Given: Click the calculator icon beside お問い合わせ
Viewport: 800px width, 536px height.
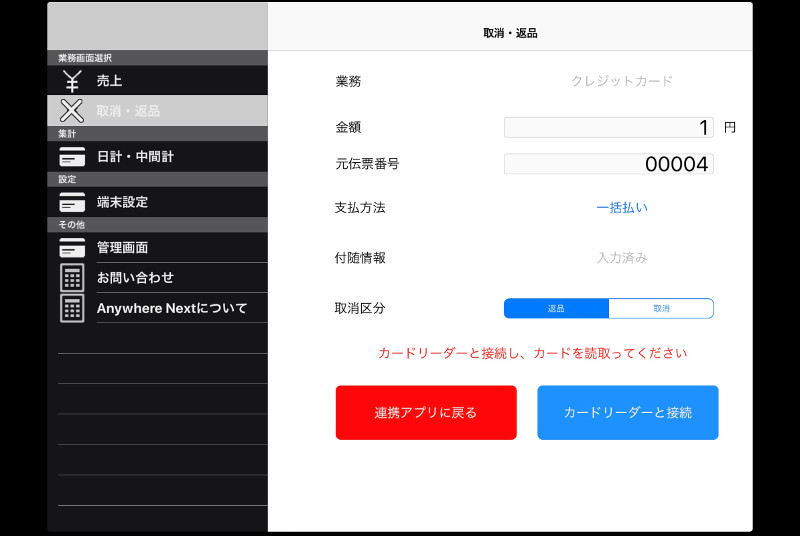Looking at the screenshot, I should point(72,277).
